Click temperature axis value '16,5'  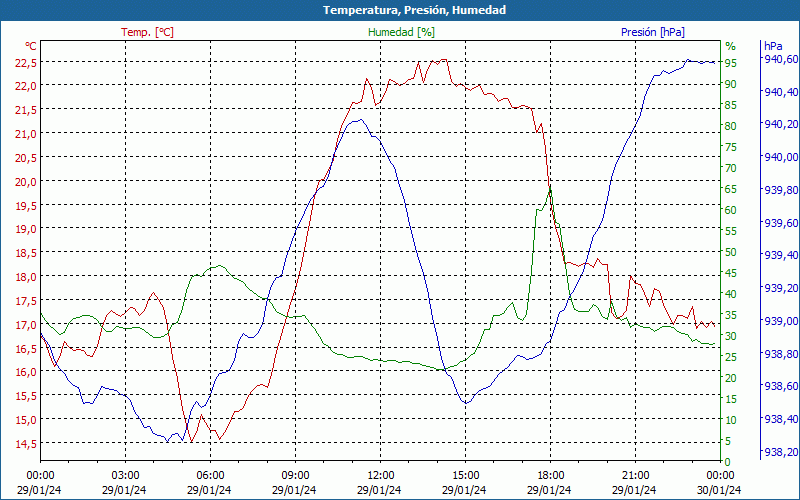(x=26, y=348)
